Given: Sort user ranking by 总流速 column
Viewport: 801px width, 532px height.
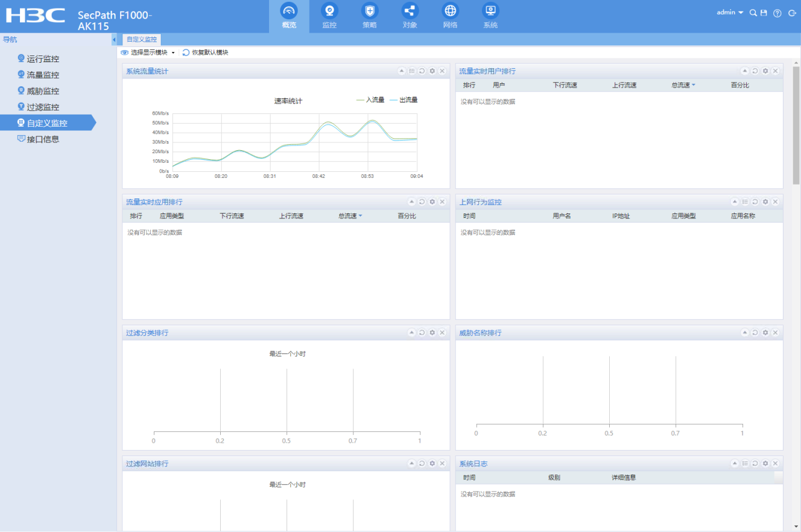Looking at the screenshot, I should 680,86.
